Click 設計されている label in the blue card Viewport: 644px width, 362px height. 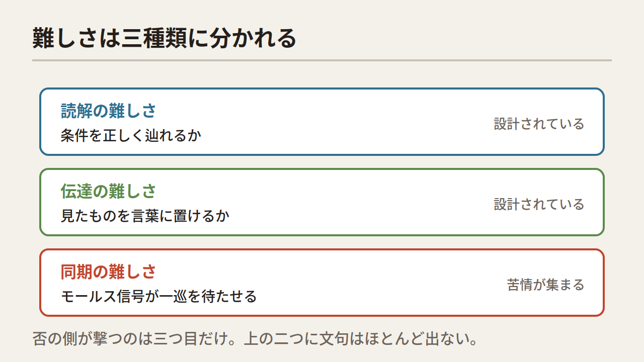[539, 124]
